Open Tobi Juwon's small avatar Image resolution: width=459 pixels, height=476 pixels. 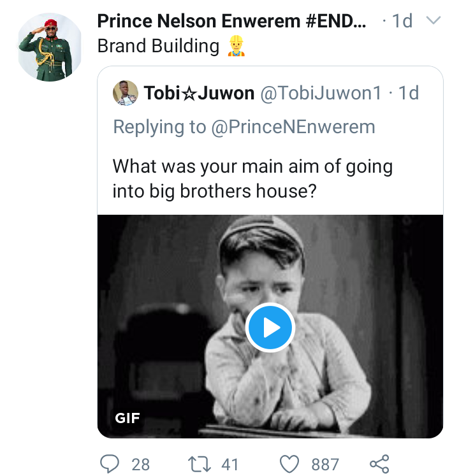125,94
